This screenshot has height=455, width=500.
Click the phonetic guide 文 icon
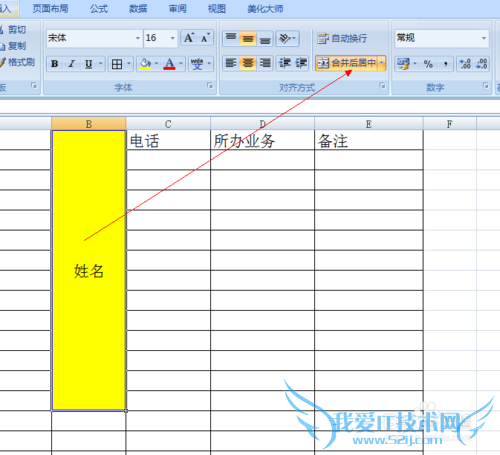pos(197,64)
